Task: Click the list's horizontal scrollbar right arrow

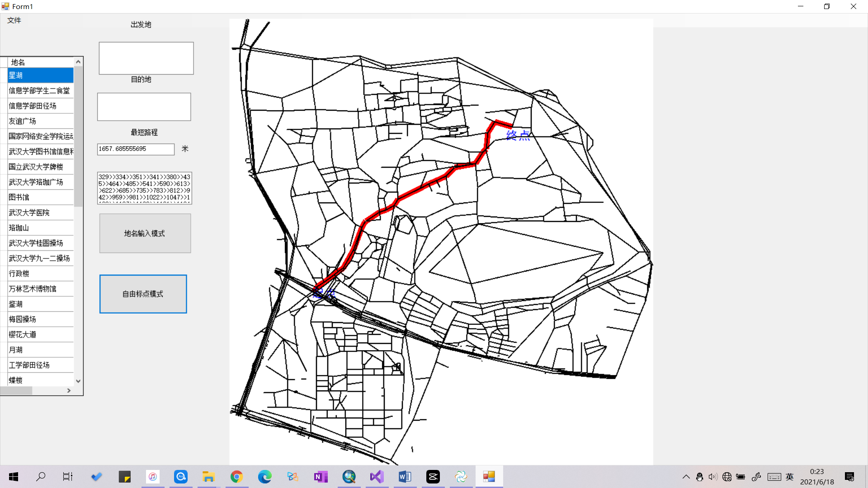Action: tap(69, 390)
